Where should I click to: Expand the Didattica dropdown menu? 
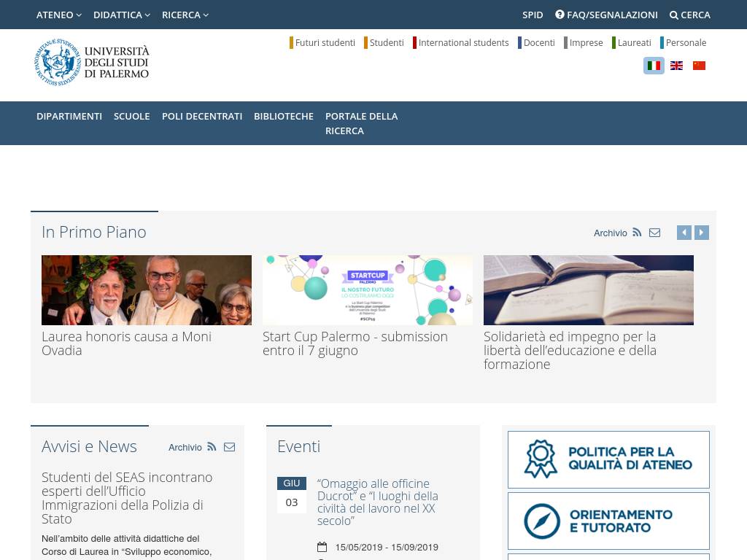coord(121,15)
